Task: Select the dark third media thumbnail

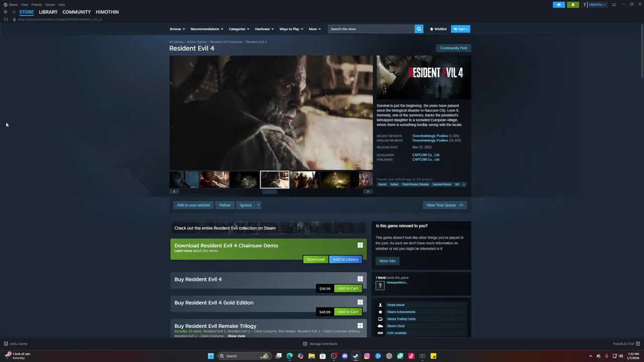Action: tap(245, 179)
